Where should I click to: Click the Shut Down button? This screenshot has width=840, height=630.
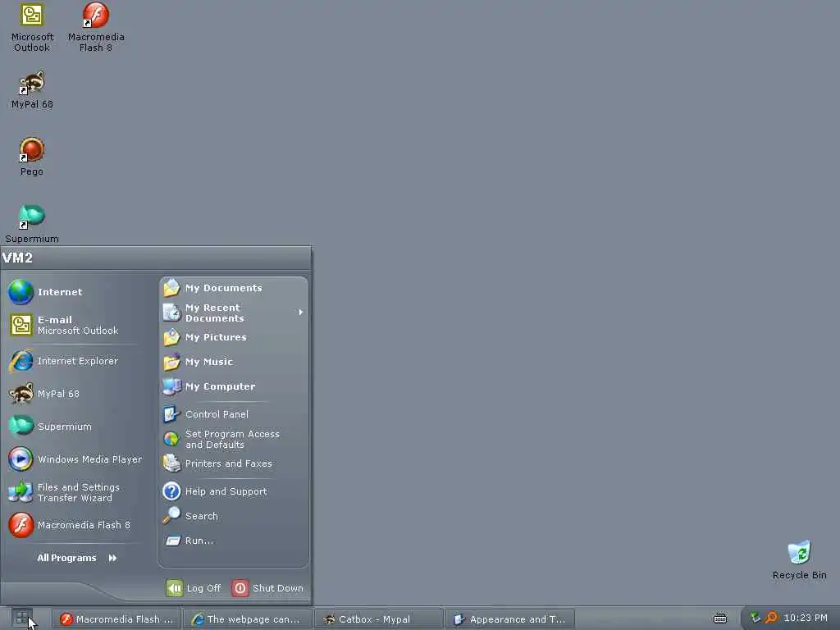[268, 588]
